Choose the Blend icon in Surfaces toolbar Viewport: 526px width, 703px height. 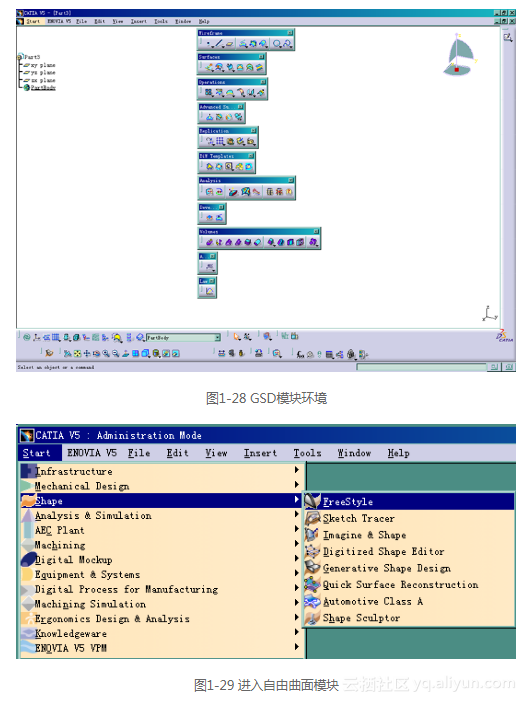click(259, 68)
